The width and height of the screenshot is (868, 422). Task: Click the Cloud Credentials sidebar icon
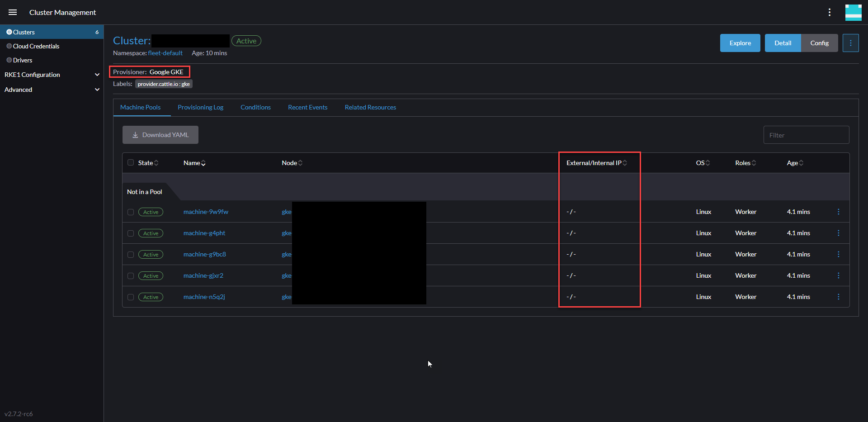point(8,46)
